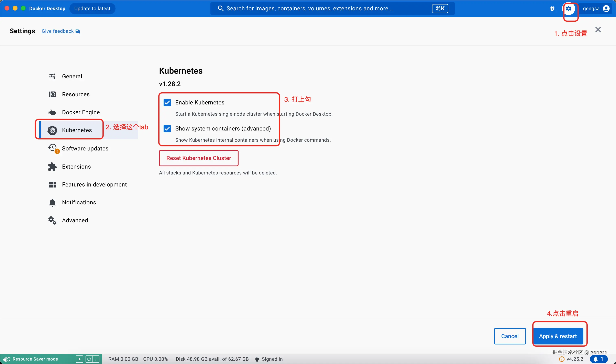Click the settings gear icon
This screenshot has width=616, height=364.
point(569,9)
